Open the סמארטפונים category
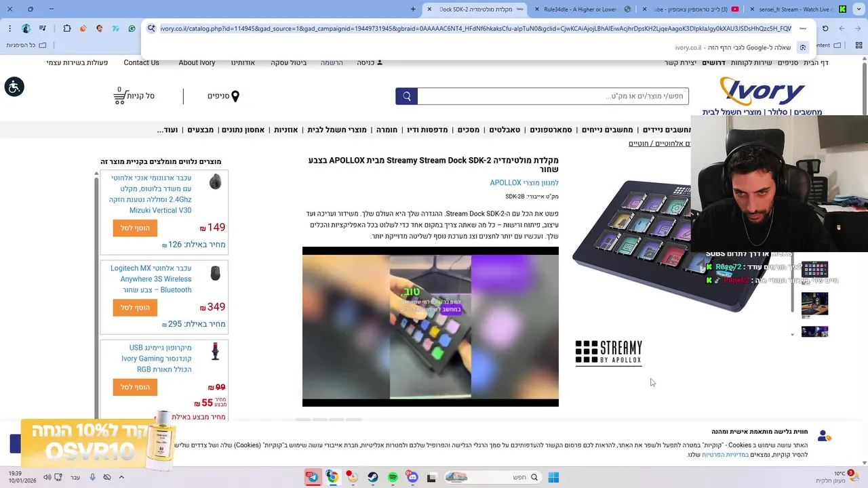 click(x=551, y=129)
